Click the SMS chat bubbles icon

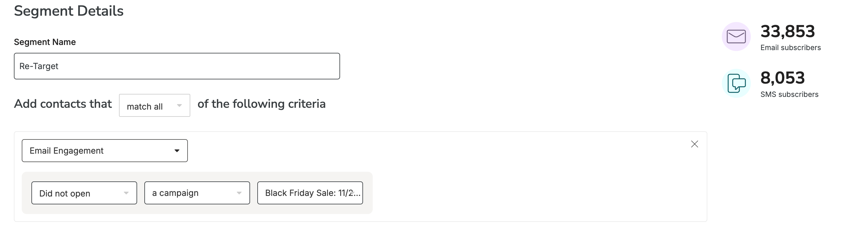[736, 83]
